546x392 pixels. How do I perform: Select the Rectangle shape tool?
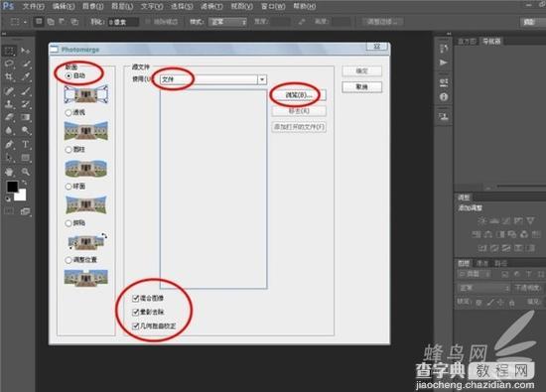pos(26,158)
